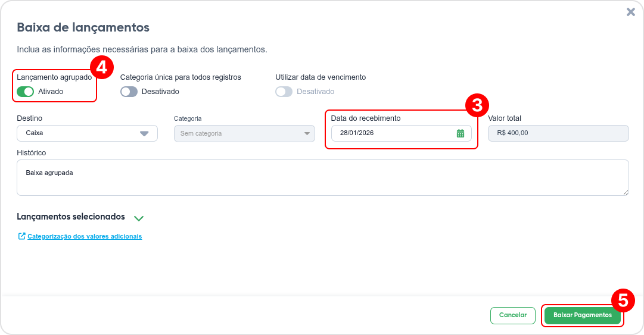Click the external link icon beside Categorização
The width and height of the screenshot is (644, 335).
22,236
